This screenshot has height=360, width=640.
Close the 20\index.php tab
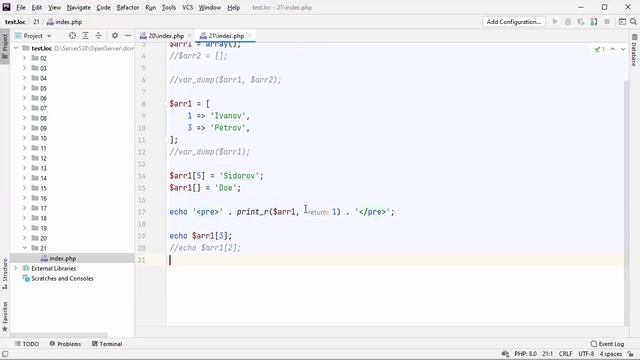[x=189, y=36]
